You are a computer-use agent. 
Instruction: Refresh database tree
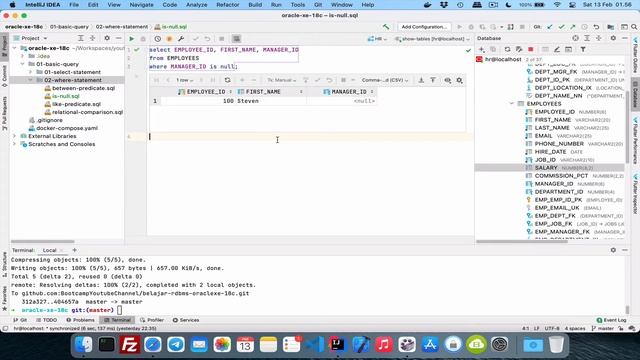coord(507,49)
